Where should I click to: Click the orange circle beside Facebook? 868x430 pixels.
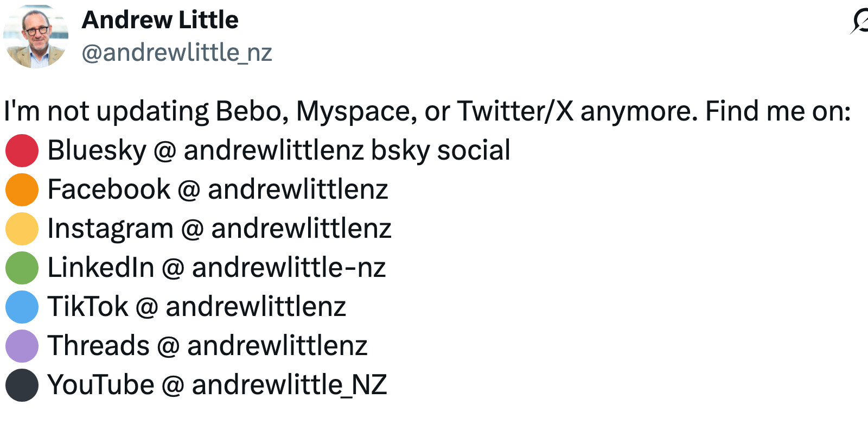point(22,189)
